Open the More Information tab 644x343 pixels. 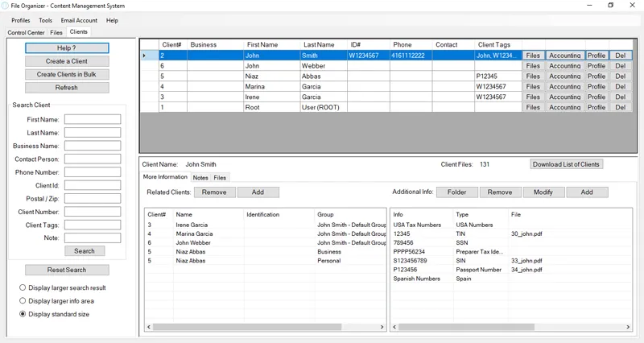click(165, 176)
